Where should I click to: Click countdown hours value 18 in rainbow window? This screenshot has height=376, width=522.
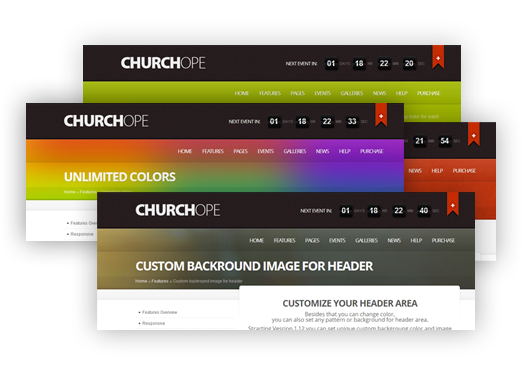pyautogui.click(x=302, y=121)
